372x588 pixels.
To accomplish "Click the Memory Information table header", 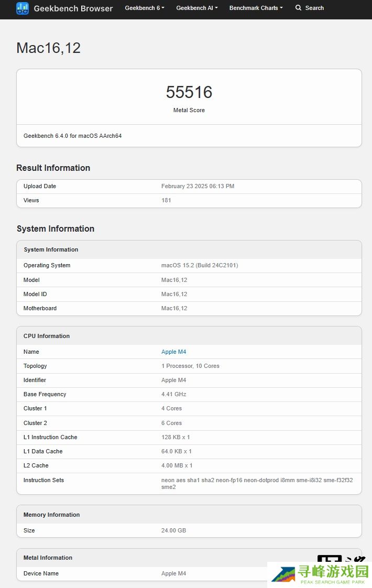I will pos(51,515).
